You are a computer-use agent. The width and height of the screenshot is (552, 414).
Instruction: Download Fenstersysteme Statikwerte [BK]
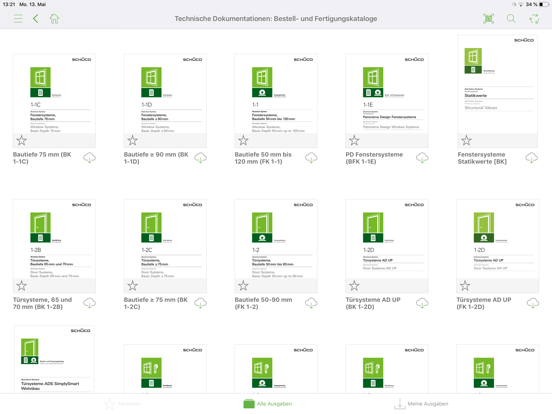[x=532, y=158]
